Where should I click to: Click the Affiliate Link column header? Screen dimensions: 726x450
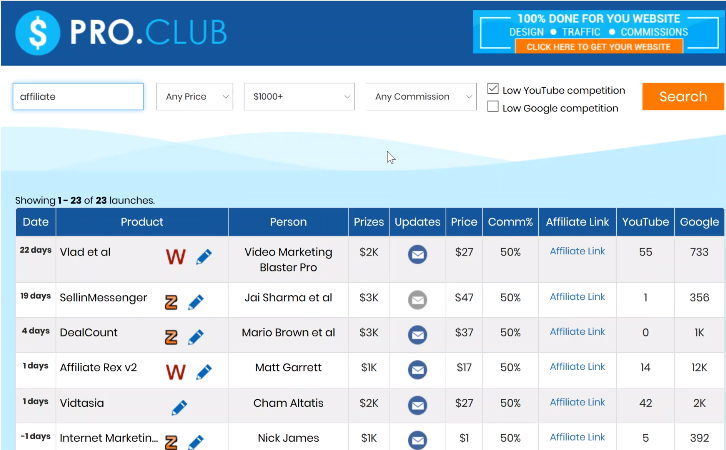(x=577, y=222)
